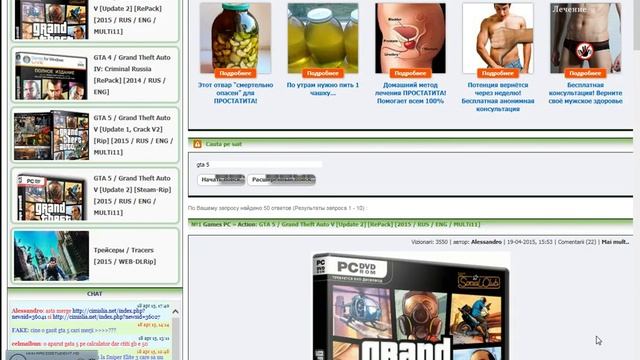
Task: Click Подробнее under the pickle jar ad
Action: [236, 73]
